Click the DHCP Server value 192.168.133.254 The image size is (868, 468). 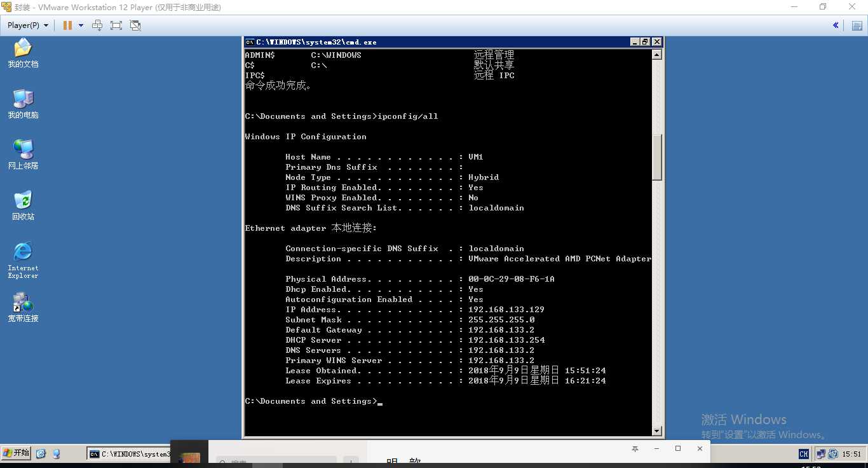(x=506, y=340)
